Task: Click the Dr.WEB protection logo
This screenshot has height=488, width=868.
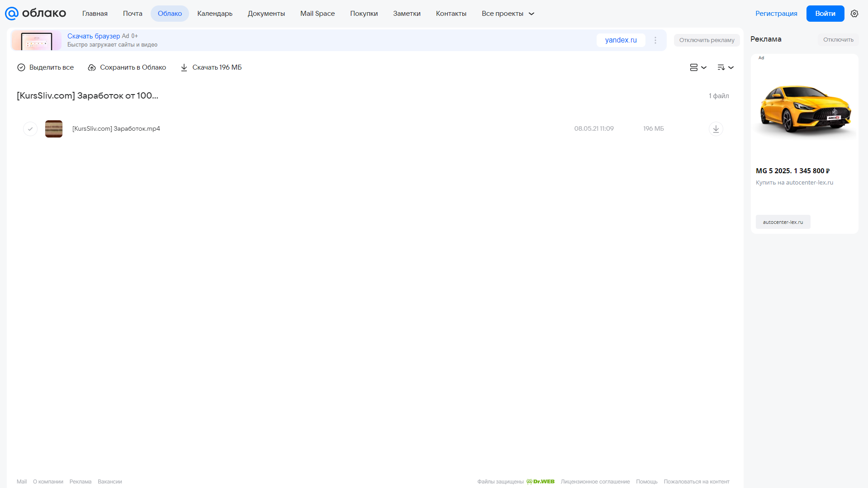Action: (x=541, y=482)
